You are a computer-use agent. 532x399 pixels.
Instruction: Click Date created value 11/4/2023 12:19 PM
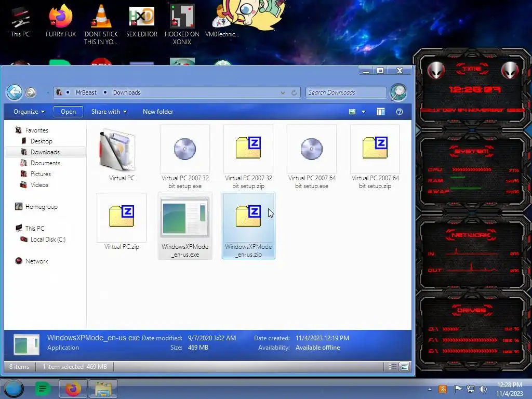[322, 338]
